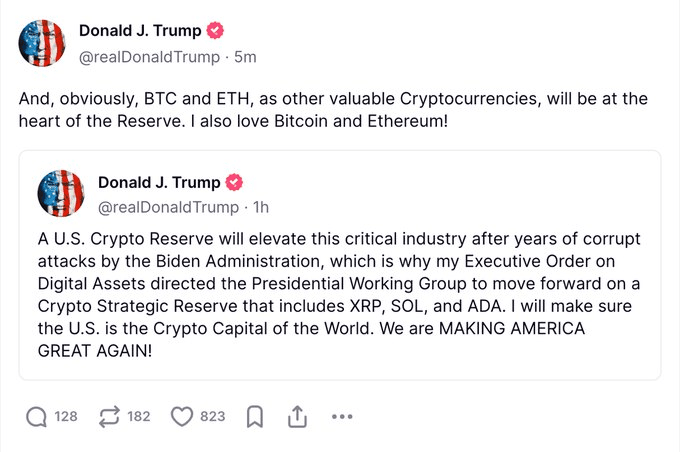This screenshot has width=680, height=452.
Task: Open the share upload icon
Action: tap(298, 416)
